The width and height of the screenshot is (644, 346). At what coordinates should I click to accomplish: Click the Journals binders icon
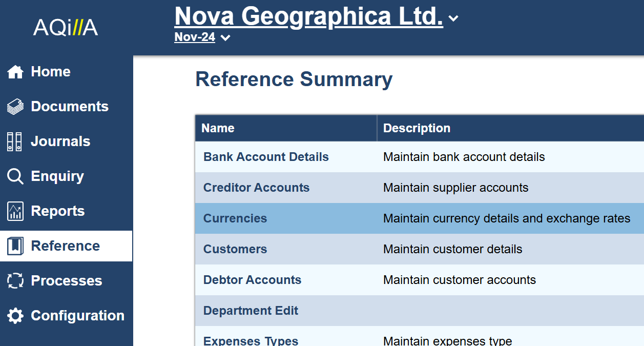click(14, 141)
